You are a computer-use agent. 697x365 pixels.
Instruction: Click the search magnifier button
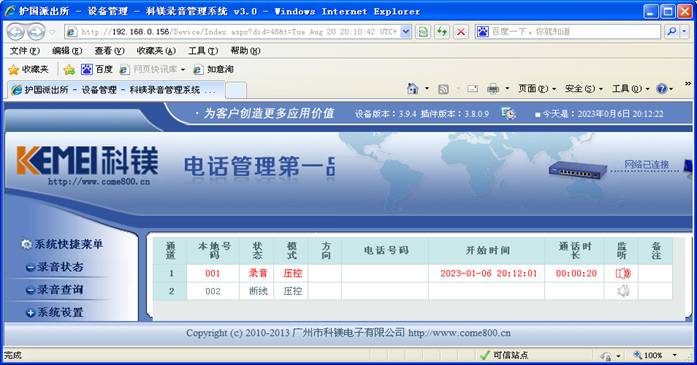672,32
